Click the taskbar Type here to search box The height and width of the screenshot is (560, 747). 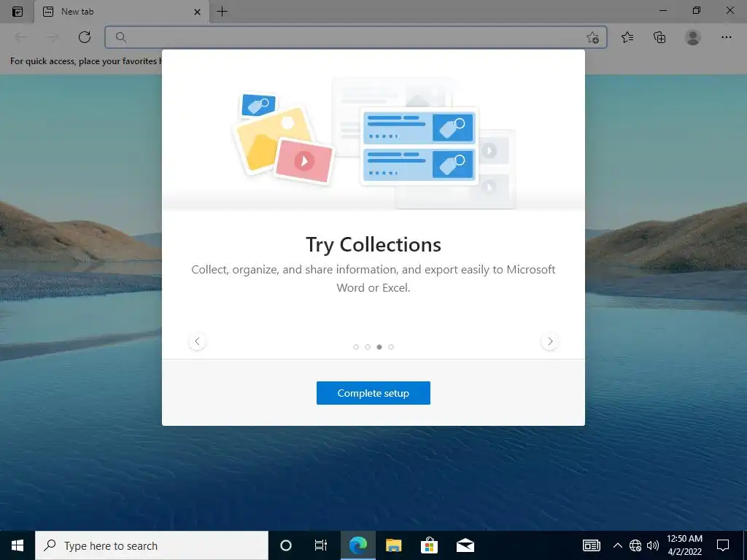152,545
